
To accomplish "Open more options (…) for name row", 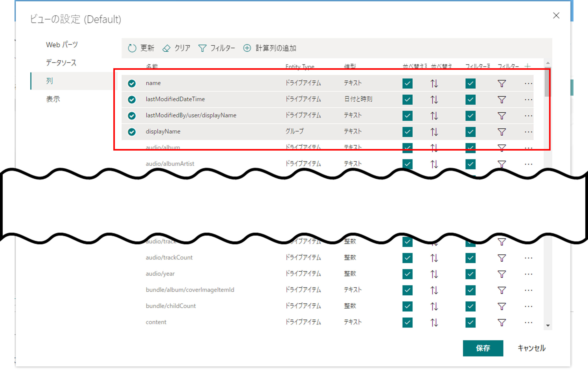I will click(528, 83).
